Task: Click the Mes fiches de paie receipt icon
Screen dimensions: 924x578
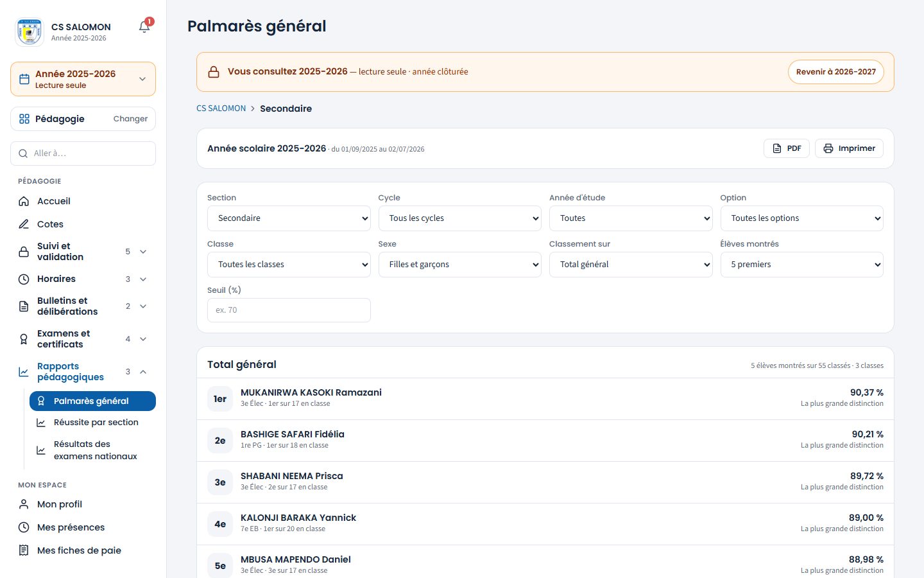Action: [24, 550]
